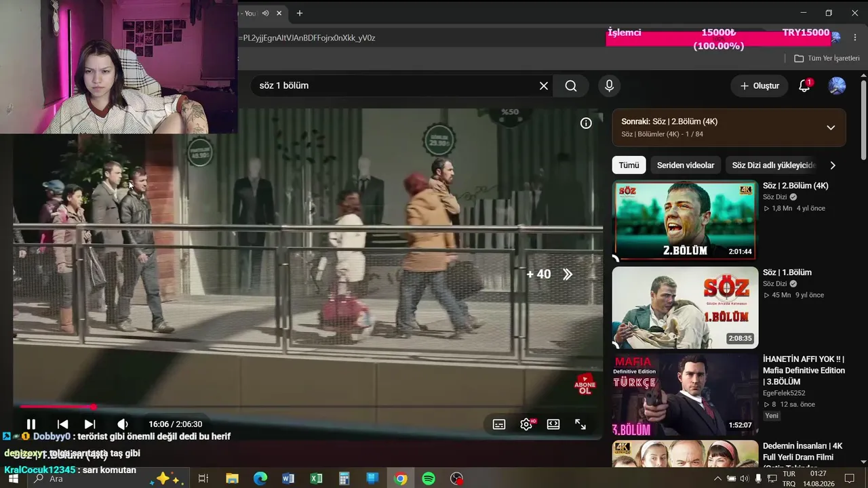Viewport: 868px width, 488px height.
Task: Open the blue pinned taskbar app
Action: tap(372, 479)
